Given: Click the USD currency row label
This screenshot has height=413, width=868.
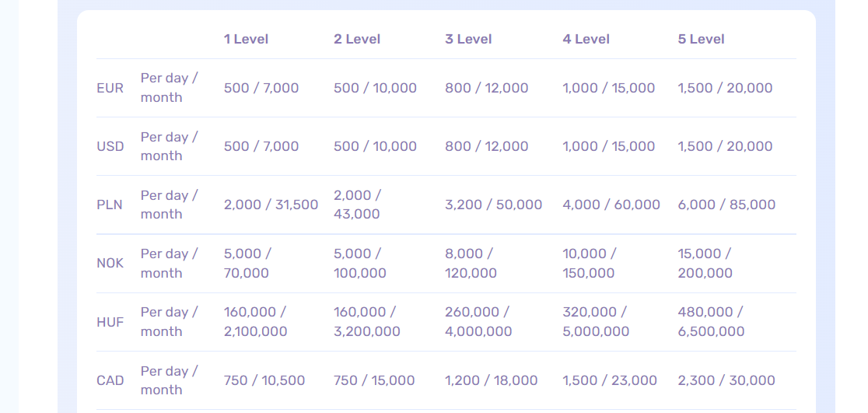Looking at the screenshot, I should coord(110,146).
